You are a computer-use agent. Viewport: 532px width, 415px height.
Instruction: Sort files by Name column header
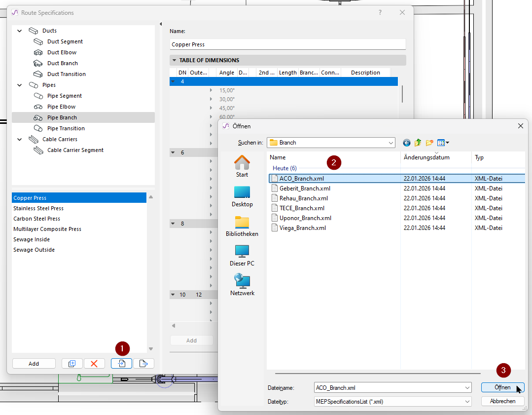pyautogui.click(x=333, y=157)
